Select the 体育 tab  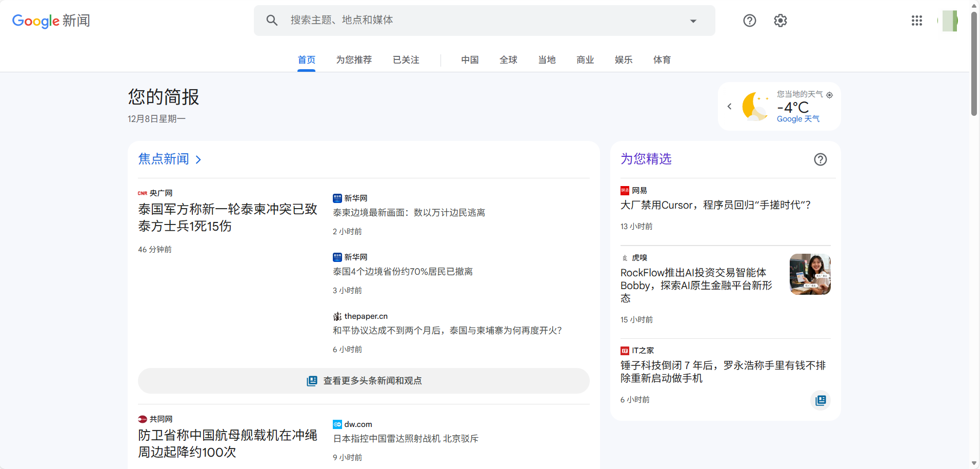click(662, 60)
